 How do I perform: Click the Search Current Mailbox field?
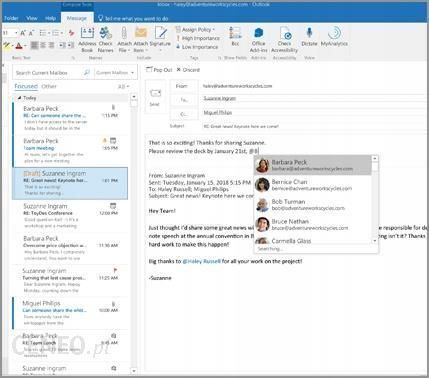click(x=48, y=72)
